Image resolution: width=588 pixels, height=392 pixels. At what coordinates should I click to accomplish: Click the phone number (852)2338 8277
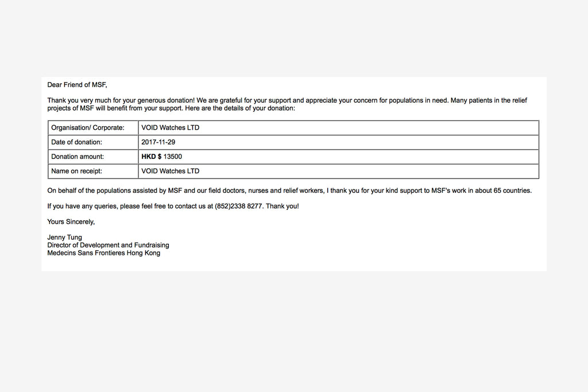[x=238, y=206]
